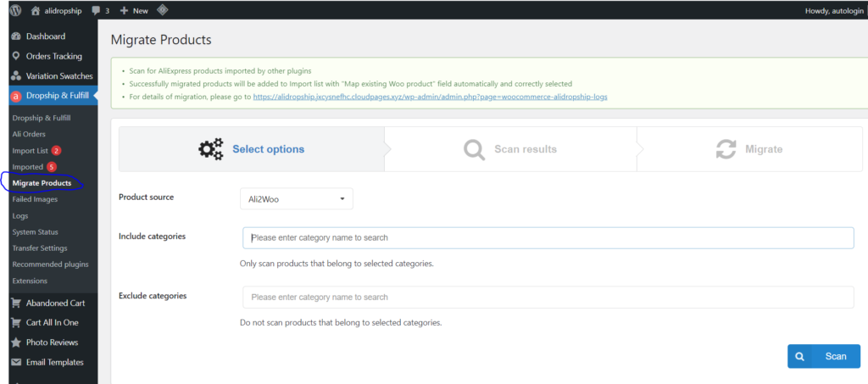Open Transfer Settings submenu item
The width and height of the screenshot is (868, 384).
(x=39, y=248)
